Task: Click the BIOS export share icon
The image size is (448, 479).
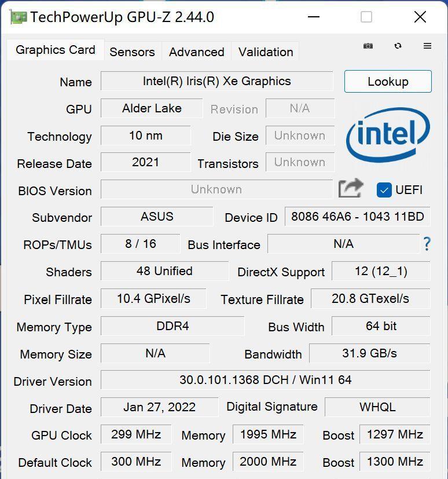Action: click(x=351, y=188)
